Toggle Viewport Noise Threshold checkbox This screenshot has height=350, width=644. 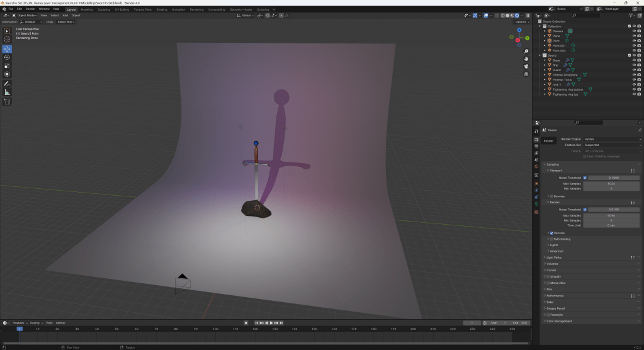click(x=585, y=178)
